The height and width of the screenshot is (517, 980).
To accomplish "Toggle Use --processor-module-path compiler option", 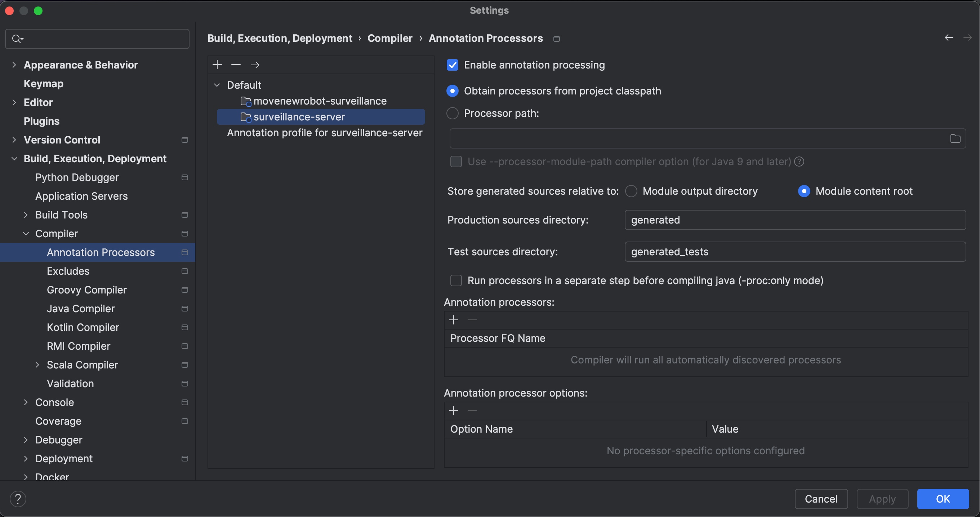I will [x=456, y=162].
